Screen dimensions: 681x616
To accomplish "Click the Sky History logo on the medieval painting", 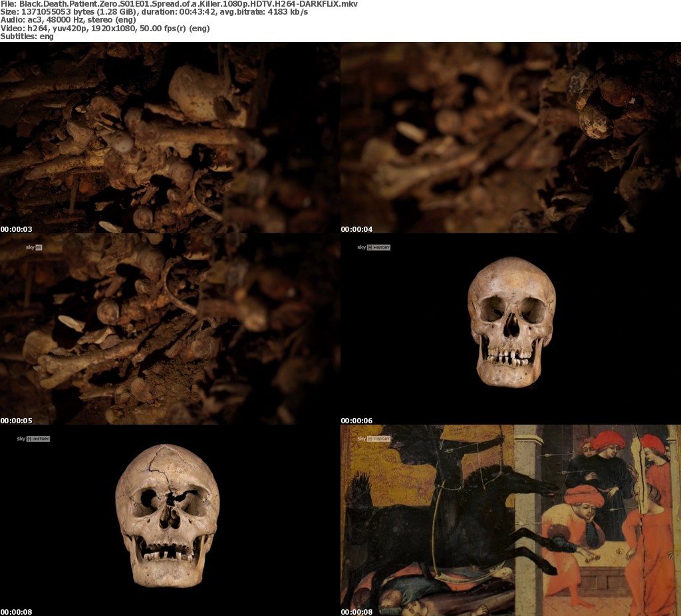I will [x=374, y=439].
